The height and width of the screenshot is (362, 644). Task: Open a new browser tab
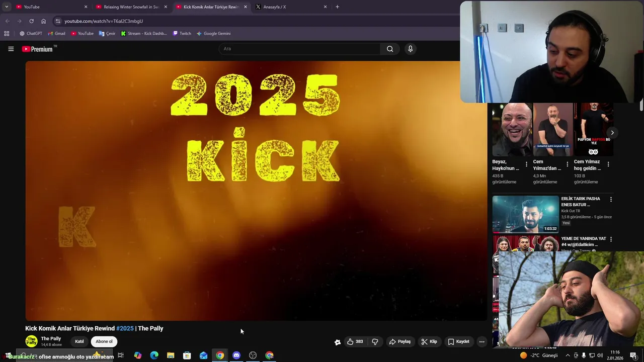click(x=337, y=7)
